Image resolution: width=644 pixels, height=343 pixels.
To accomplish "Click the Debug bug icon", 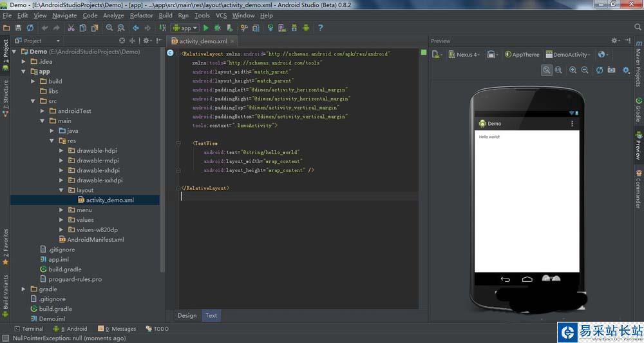I will click(217, 28).
